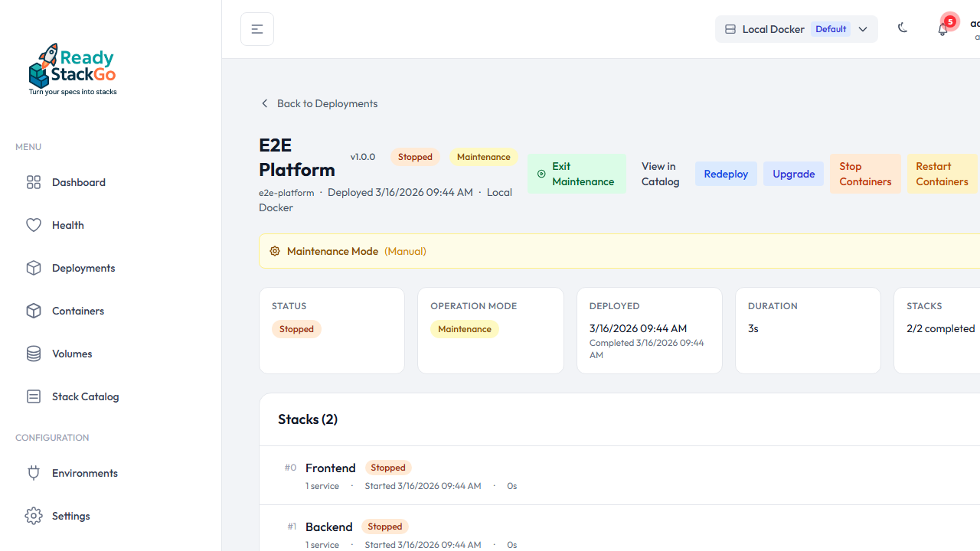Open notifications bell icon
Image resolution: width=980 pixels, height=551 pixels.
click(x=942, y=29)
